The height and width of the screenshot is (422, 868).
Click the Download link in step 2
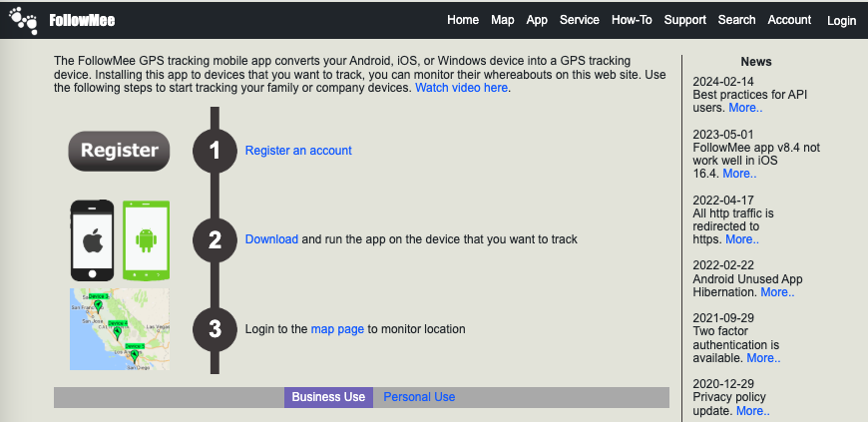[271, 239]
